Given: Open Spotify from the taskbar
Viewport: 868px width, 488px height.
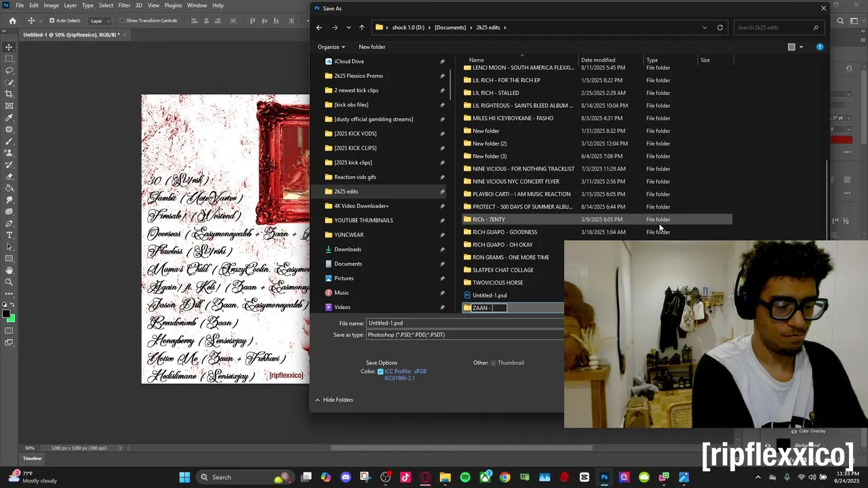Looking at the screenshot, I should coord(465,477).
